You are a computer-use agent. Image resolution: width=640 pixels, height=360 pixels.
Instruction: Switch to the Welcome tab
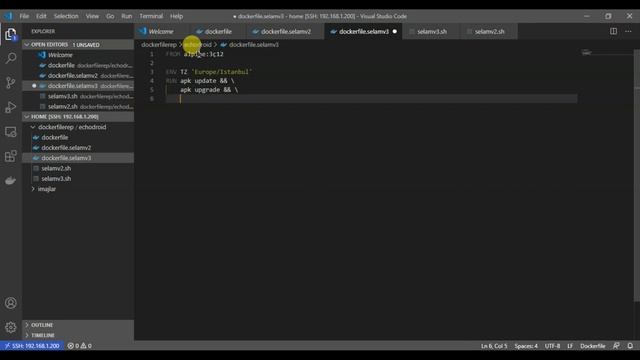click(161, 31)
